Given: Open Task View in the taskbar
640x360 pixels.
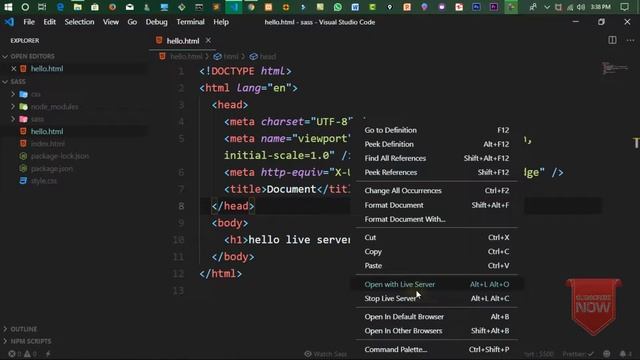Looking at the screenshot, I should click(x=42, y=7).
